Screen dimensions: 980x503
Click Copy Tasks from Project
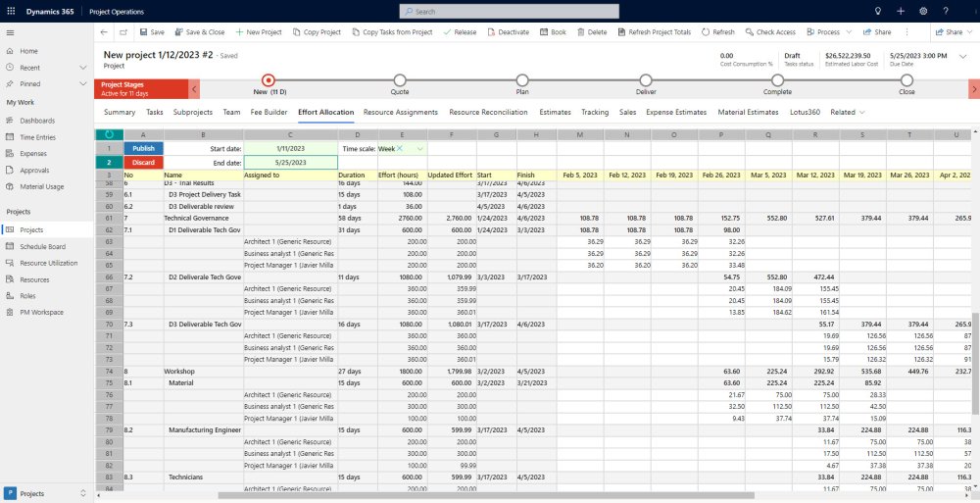pos(392,32)
